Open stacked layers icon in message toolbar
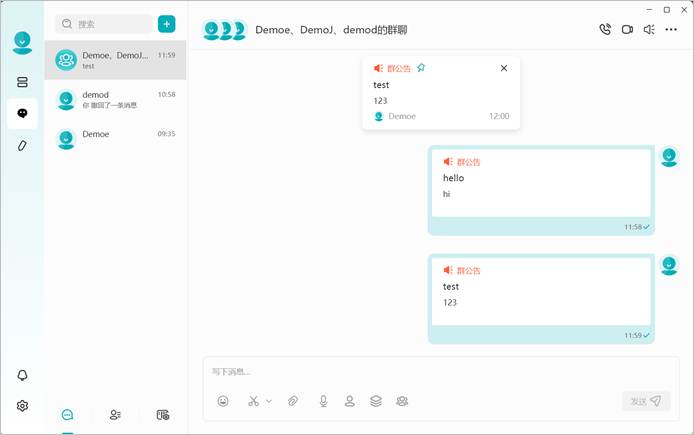694x435 pixels. (x=376, y=401)
